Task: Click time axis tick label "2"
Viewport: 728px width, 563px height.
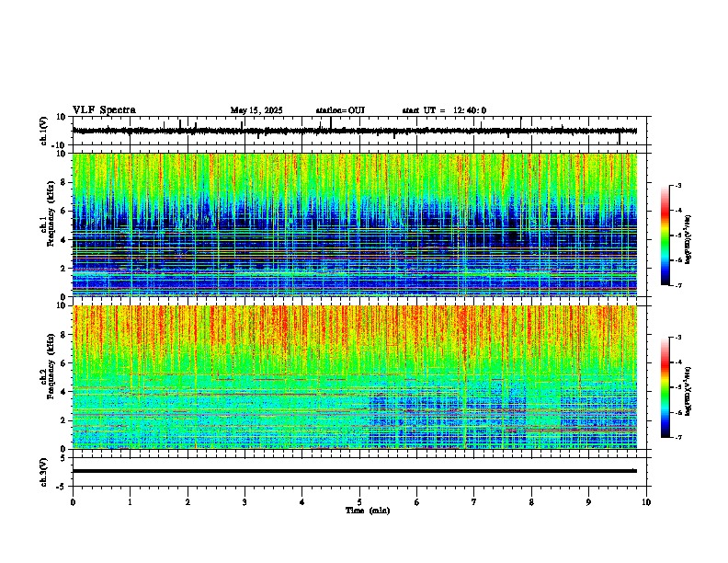Action: pos(188,502)
